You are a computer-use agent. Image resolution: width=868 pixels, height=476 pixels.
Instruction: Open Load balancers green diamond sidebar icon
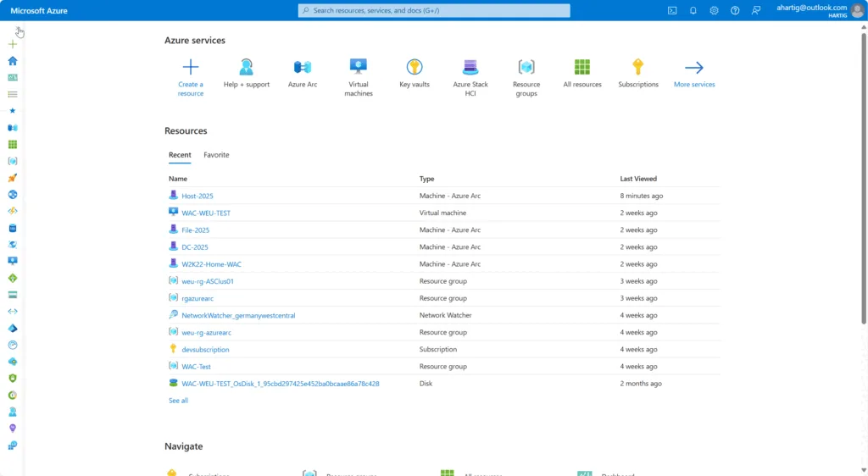[12, 278]
